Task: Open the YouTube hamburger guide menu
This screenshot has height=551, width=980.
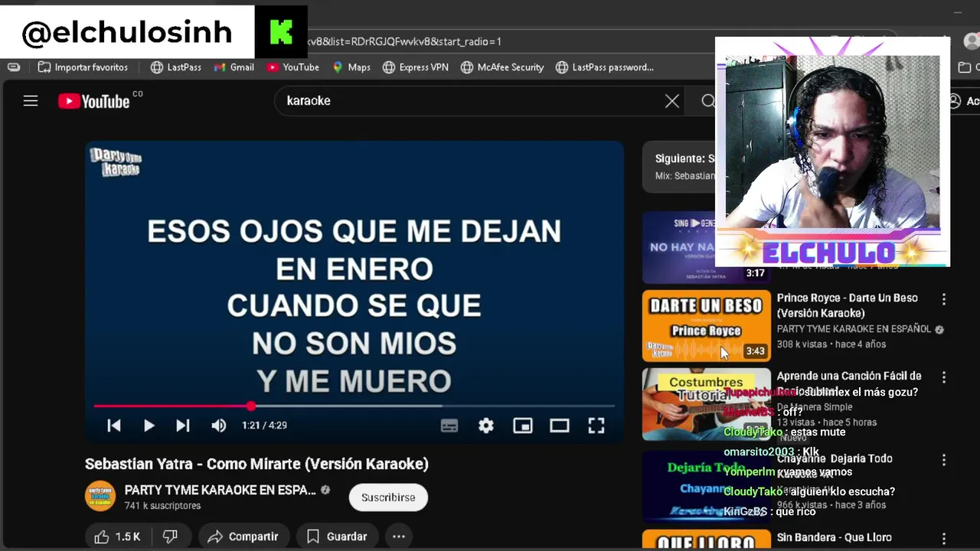Action: coord(31,100)
